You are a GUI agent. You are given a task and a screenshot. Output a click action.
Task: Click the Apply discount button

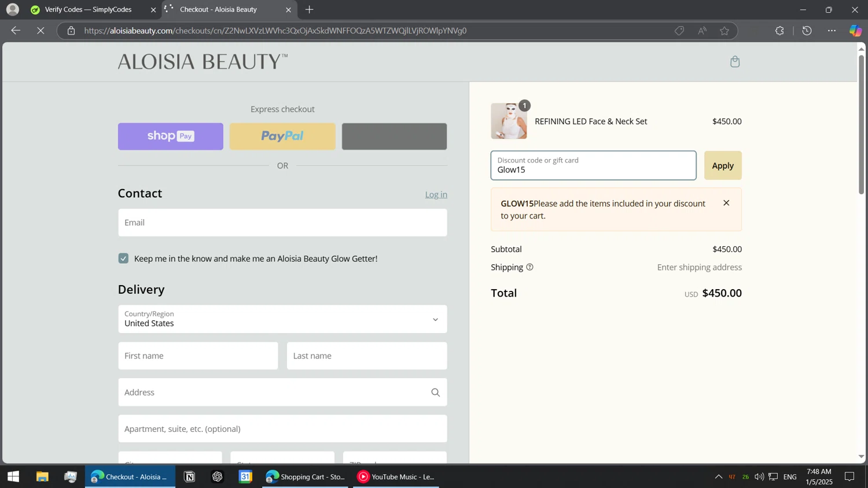coord(723,165)
